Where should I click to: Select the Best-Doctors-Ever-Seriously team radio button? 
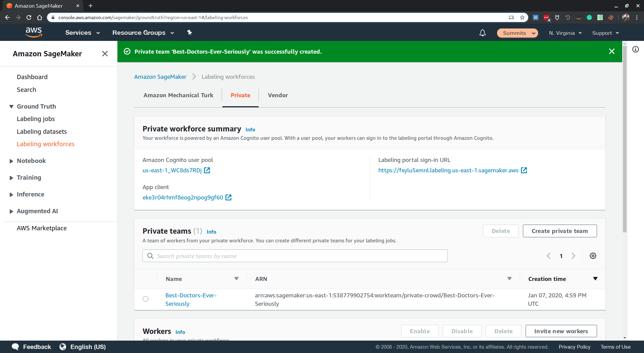click(x=146, y=299)
